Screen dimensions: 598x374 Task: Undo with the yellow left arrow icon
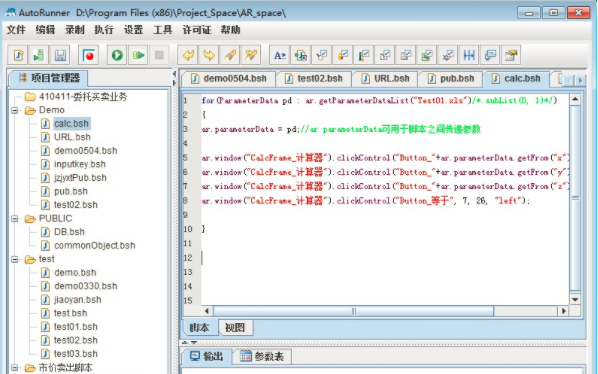[x=188, y=56]
